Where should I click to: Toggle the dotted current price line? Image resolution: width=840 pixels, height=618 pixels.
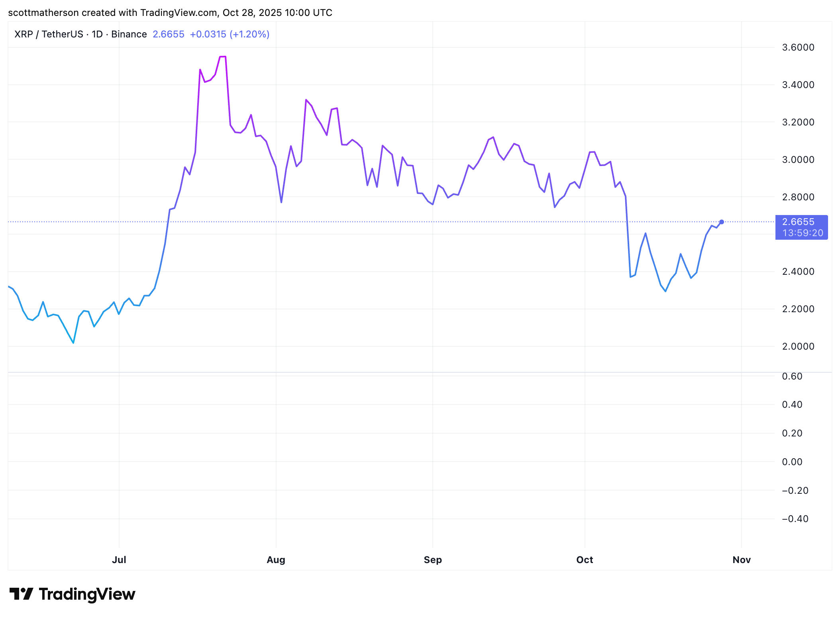pos(398,222)
